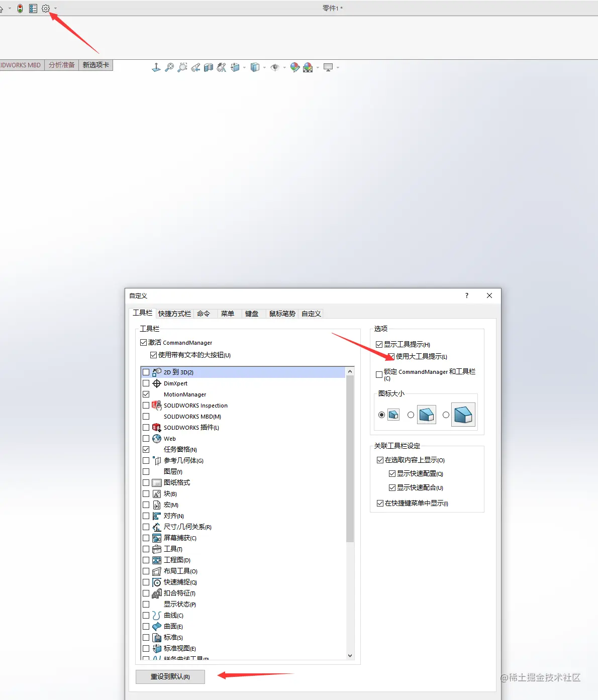This screenshot has width=598, height=700.
Task: Expand the Hide/Show Items dropdown arrow
Action: [284, 67]
